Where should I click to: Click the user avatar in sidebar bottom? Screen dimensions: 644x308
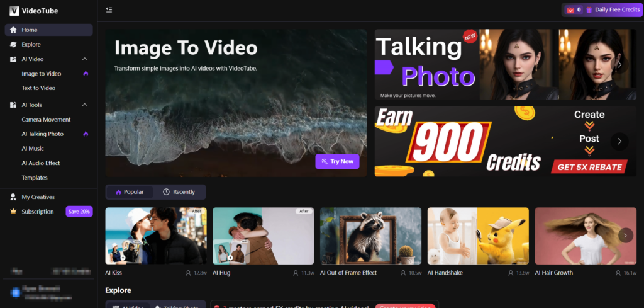pos(15,292)
